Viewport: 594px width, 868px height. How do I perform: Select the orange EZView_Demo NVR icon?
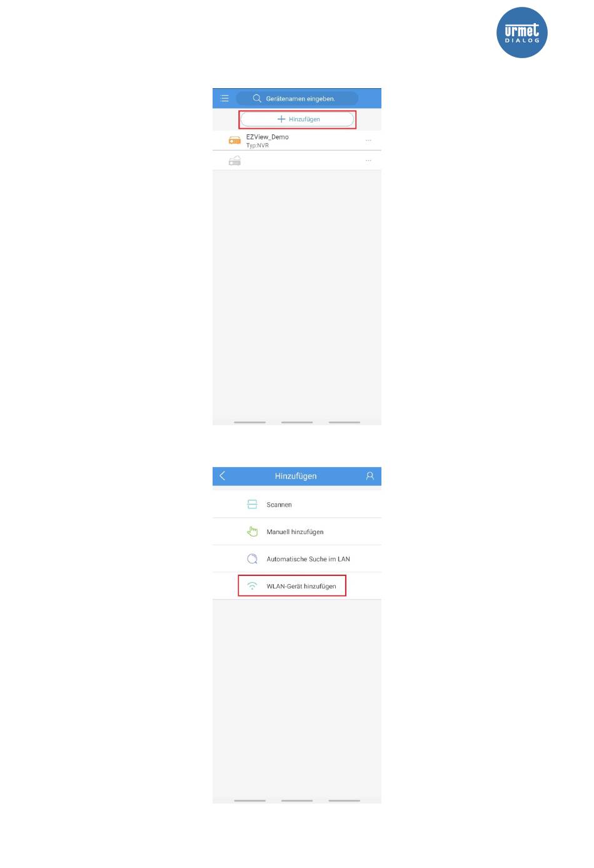pyautogui.click(x=235, y=141)
